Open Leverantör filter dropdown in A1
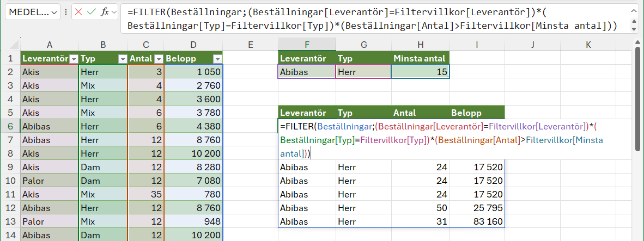The width and height of the screenshot is (644, 241). tap(74, 59)
